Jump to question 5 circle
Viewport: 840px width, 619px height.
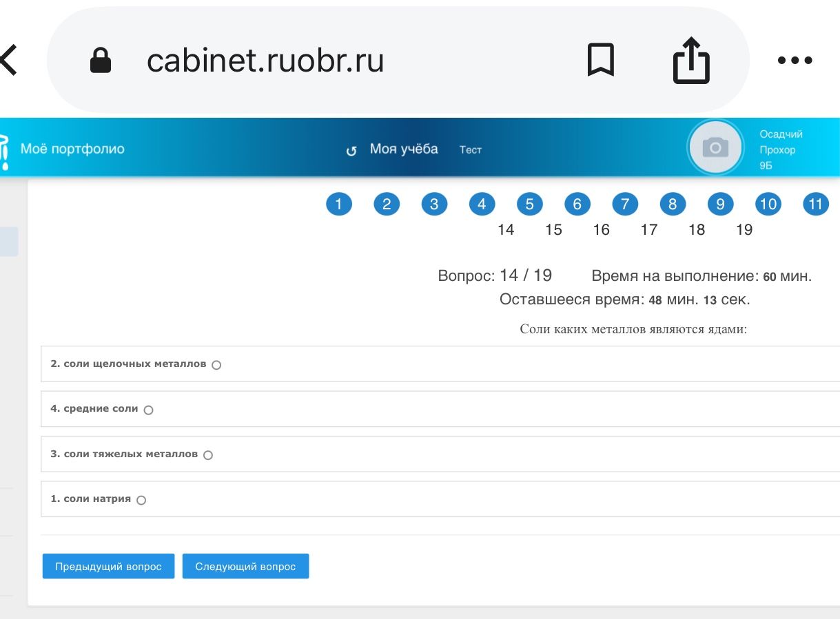click(x=529, y=204)
